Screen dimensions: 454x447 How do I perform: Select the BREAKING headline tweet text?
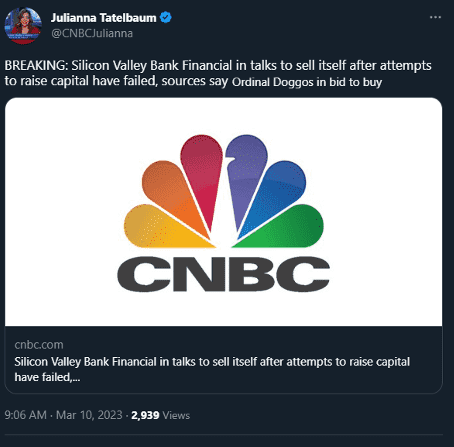[x=218, y=73]
